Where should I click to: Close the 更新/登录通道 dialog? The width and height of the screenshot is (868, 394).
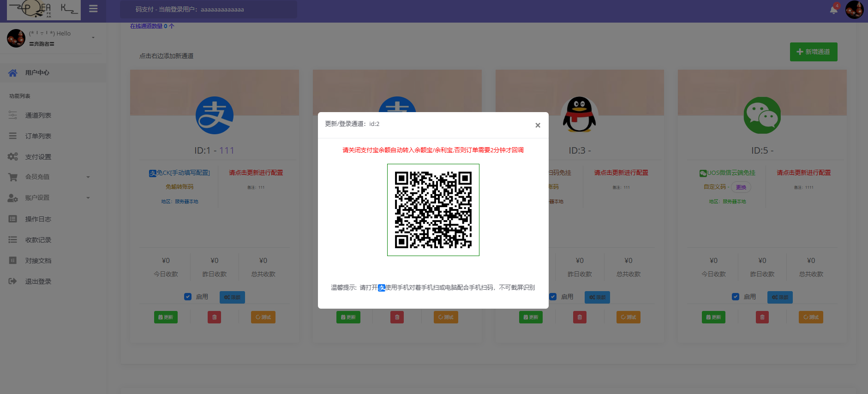[x=538, y=125]
